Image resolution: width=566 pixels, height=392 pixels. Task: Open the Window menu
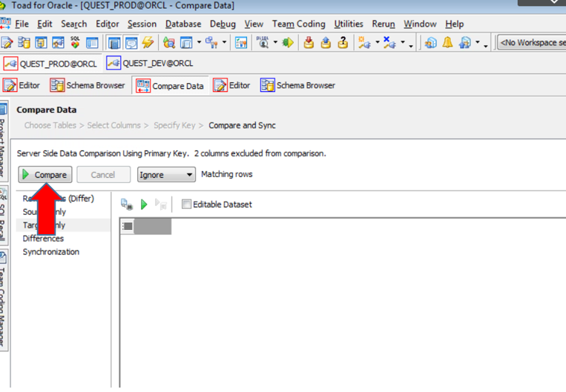tap(420, 24)
